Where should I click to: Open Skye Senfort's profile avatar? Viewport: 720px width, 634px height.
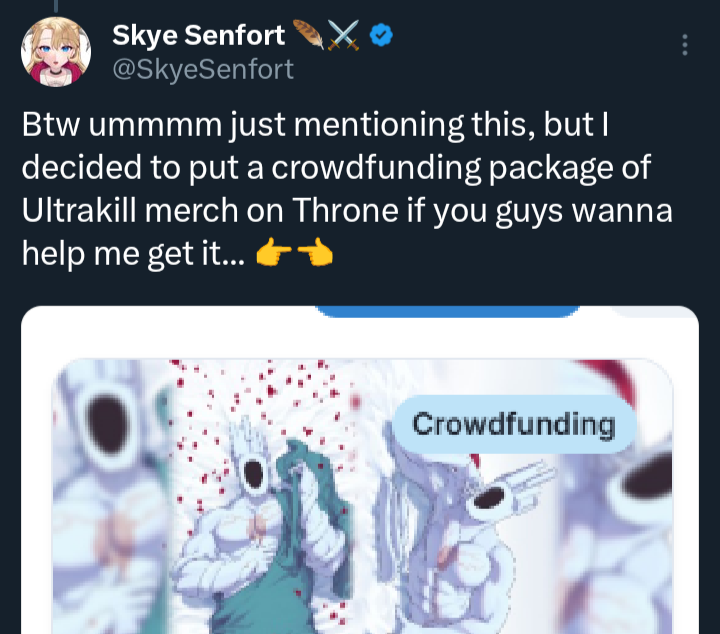pos(56,52)
